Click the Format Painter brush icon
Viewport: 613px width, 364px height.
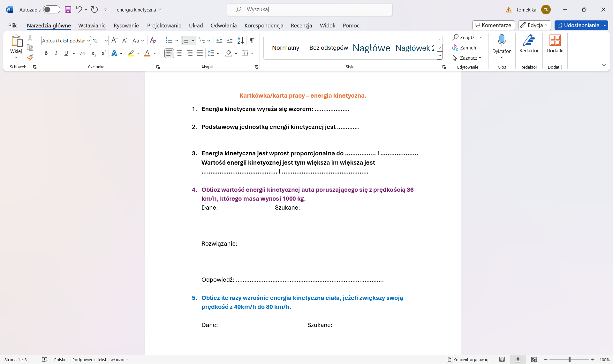pyautogui.click(x=30, y=58)
